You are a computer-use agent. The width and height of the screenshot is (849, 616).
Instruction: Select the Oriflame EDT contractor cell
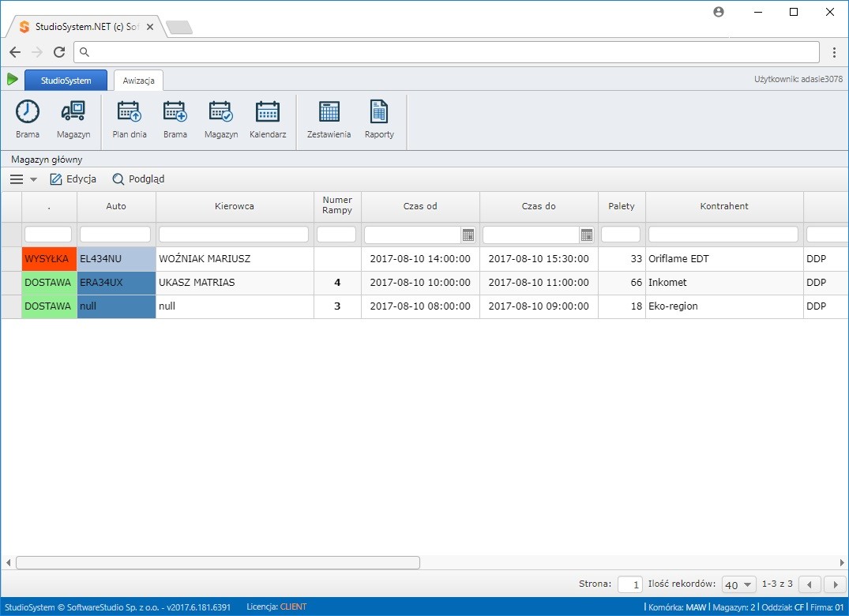(724, 259)
